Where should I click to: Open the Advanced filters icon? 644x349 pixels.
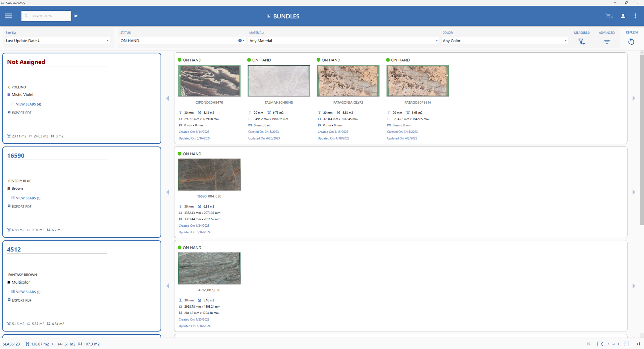[607, 42]
